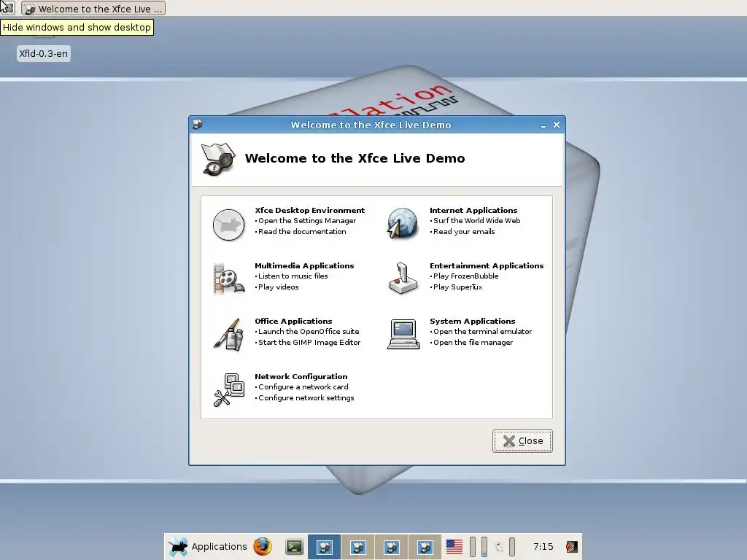Click the Internet Applications globe icon

[403, 223]
